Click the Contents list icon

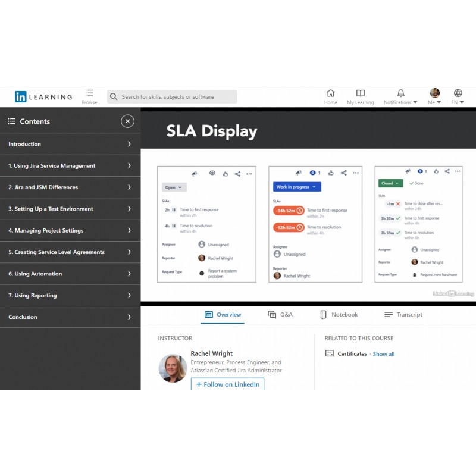coord(11,121)
